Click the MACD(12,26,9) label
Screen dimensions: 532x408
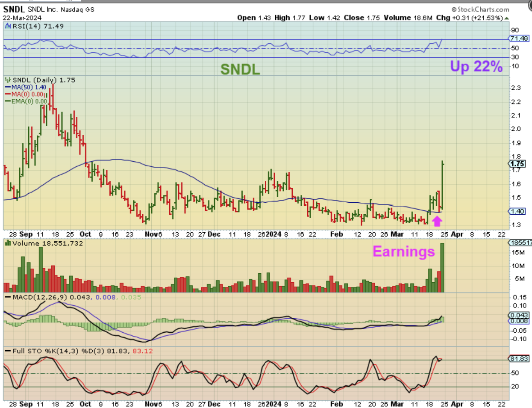pos(40,297)
